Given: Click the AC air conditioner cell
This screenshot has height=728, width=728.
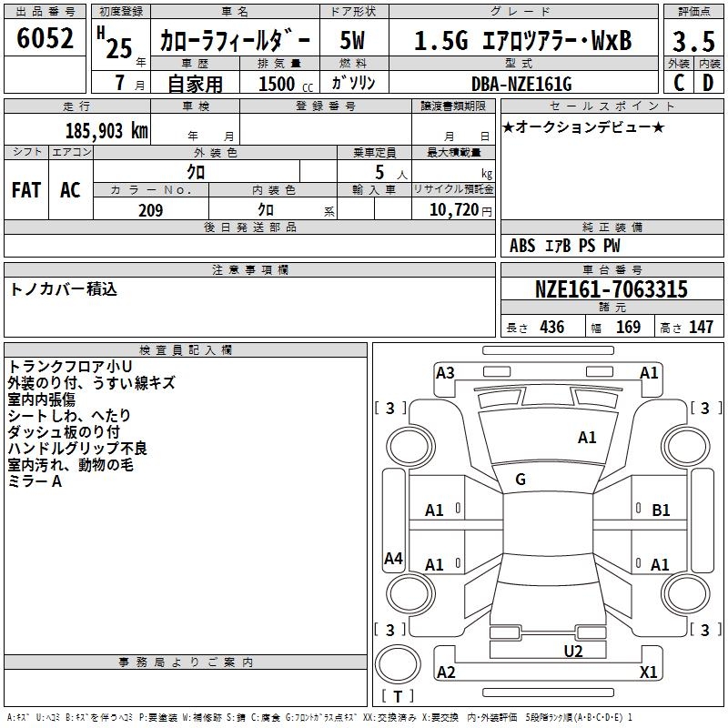Looking at the screenshot, I should [70, 189].
